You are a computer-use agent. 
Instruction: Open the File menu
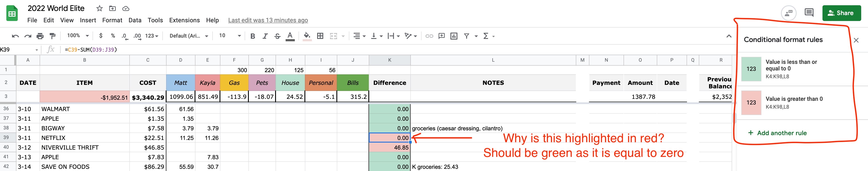tap(32, 20)
